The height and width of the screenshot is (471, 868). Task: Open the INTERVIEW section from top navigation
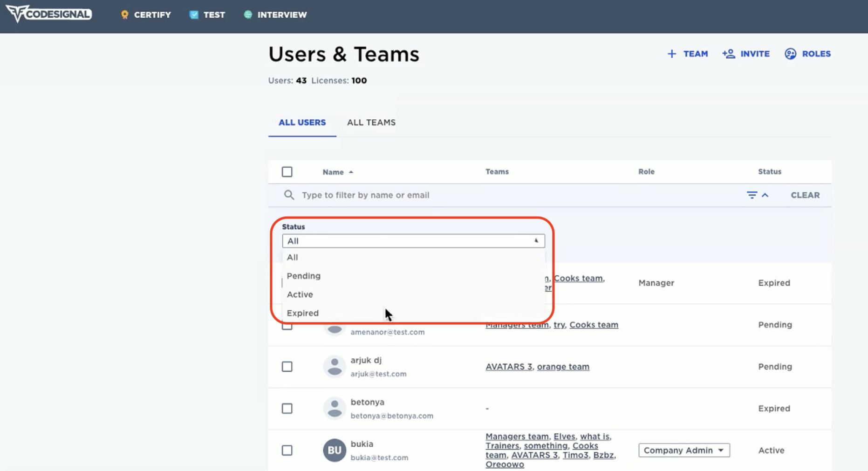click(x=275, y=14)
